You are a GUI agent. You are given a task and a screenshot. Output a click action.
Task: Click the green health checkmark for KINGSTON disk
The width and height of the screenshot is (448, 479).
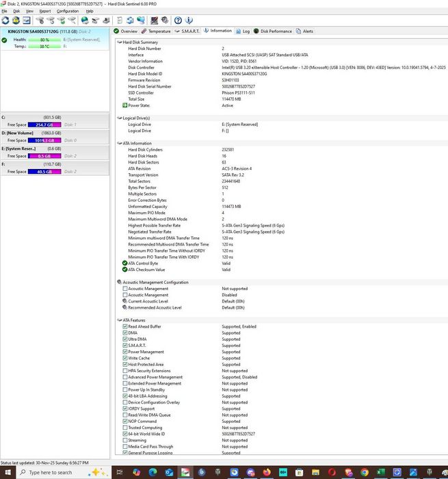(4, 40)
